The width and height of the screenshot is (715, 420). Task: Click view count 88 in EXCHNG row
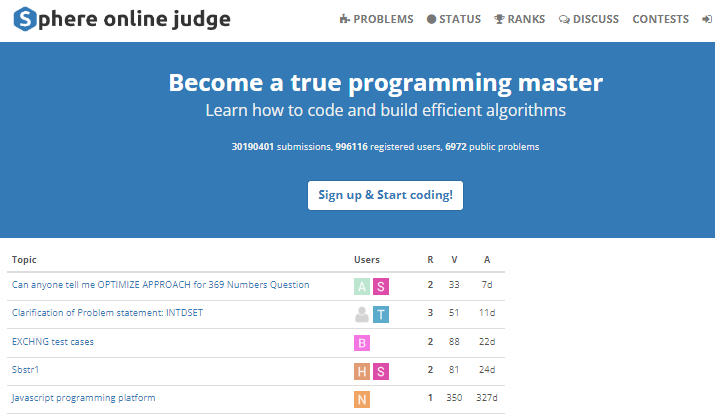click(454, 342)
